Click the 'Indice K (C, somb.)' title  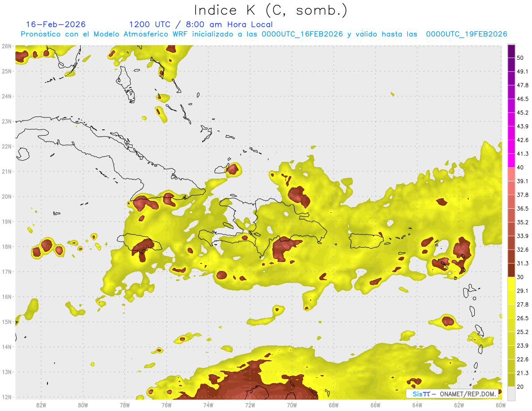click(x=270, y=10)
